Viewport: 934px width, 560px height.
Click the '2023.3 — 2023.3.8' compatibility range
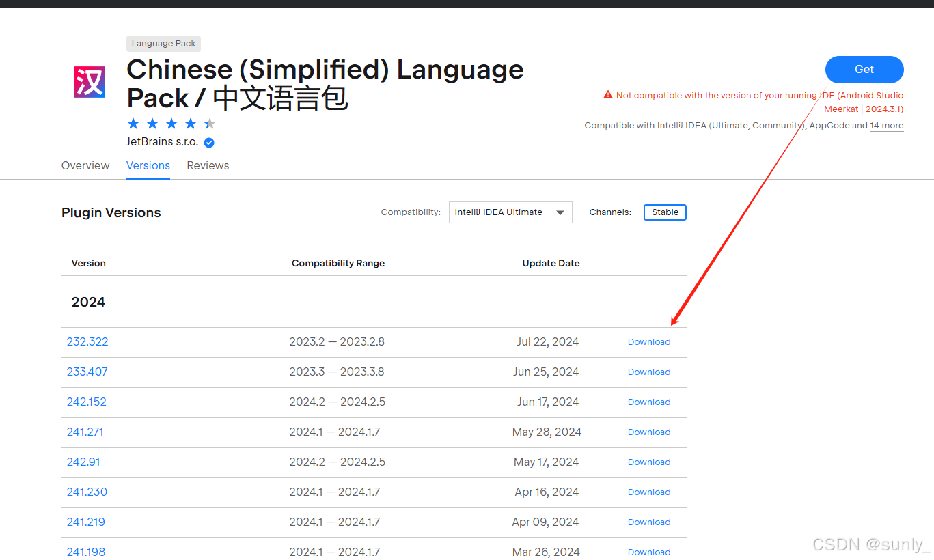click(337, 372)
